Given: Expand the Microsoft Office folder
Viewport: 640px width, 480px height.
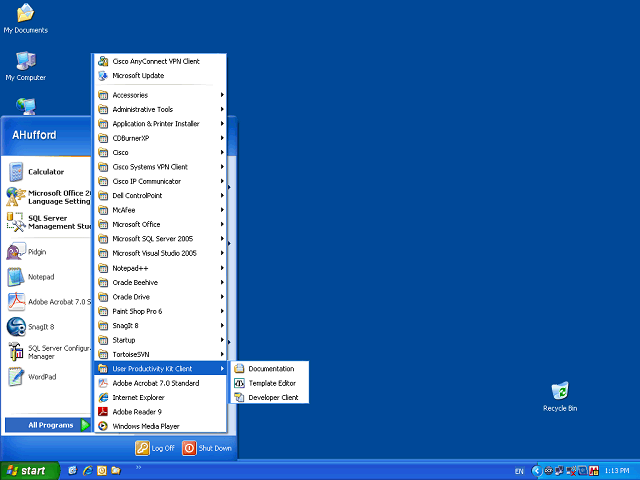Looking at the screenshot, I should click(160, 224).
